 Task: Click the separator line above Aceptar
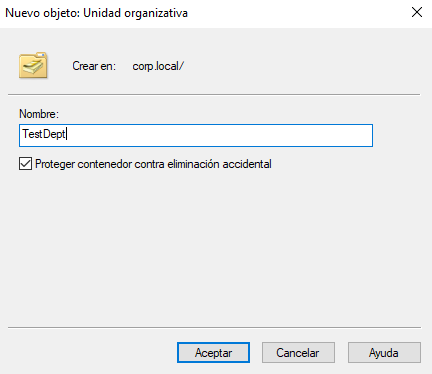(214, 327)
